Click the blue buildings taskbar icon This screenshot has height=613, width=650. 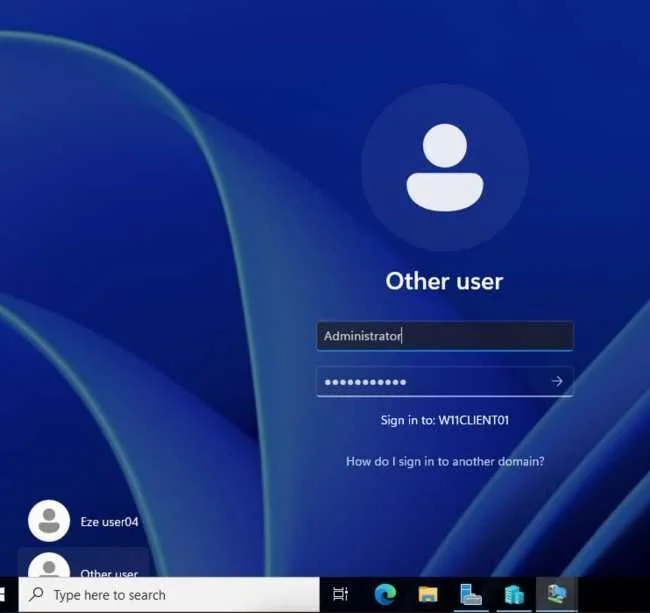(514, 595)
